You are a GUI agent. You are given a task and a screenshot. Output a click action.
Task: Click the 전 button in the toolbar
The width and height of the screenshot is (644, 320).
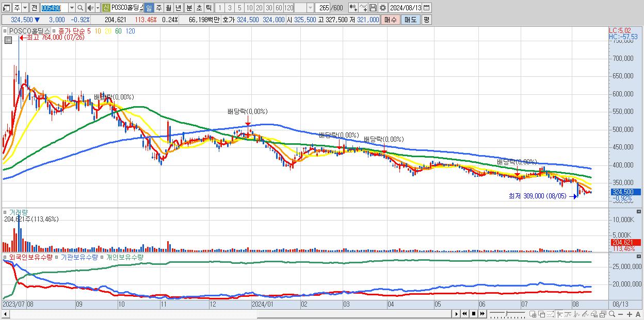(x=34, y=8)
